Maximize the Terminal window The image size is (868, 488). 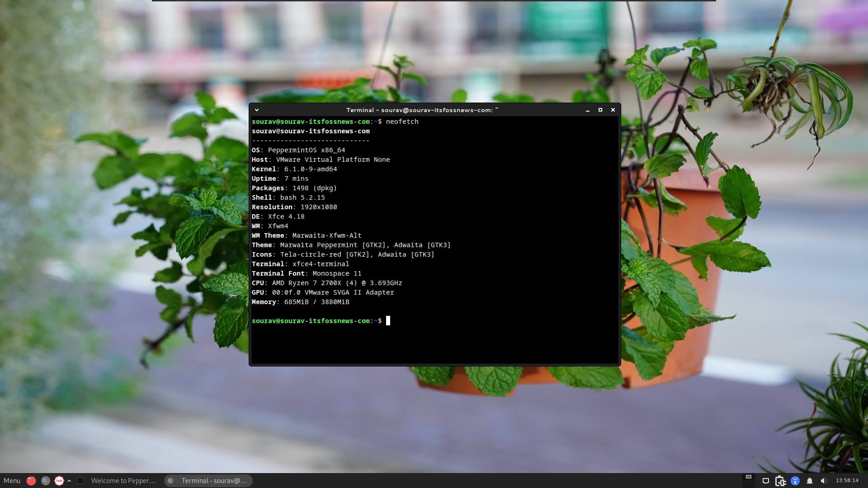click(x=600, y=110)
